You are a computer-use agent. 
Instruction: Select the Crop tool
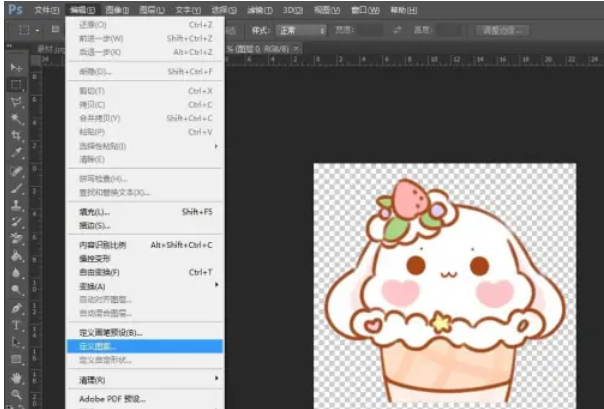16,135
